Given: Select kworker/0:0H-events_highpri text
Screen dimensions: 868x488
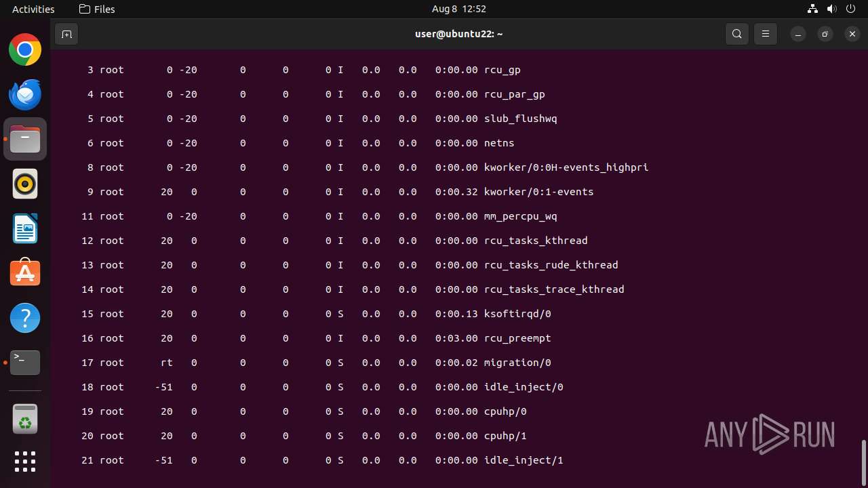Looking at the screenshot, I should [566, 167].
